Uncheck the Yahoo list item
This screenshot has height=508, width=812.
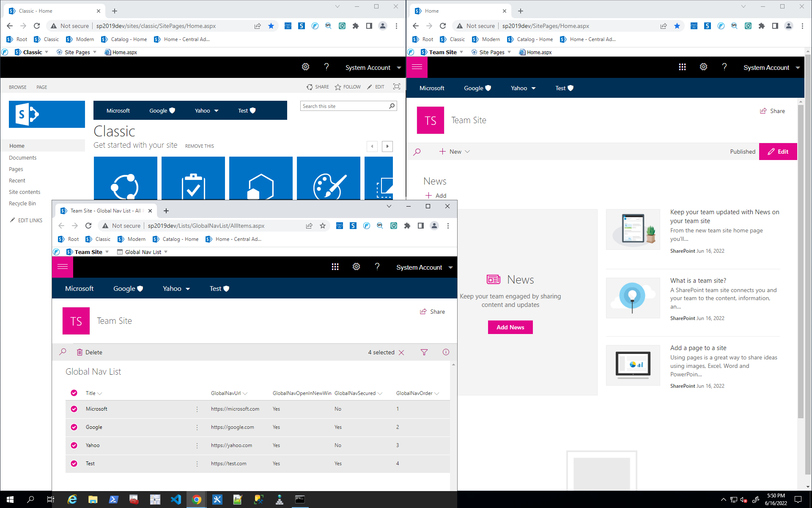click(74, 445)
